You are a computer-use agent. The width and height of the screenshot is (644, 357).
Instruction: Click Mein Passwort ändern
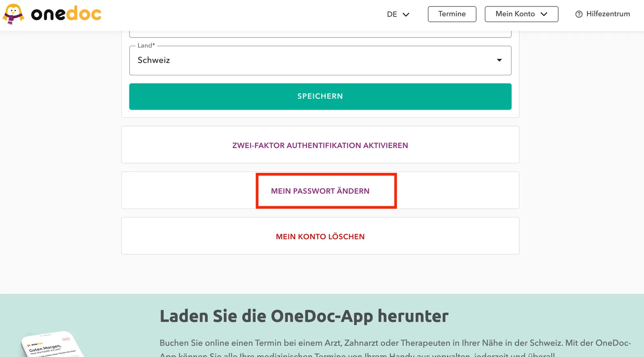[x=320, y=191]
